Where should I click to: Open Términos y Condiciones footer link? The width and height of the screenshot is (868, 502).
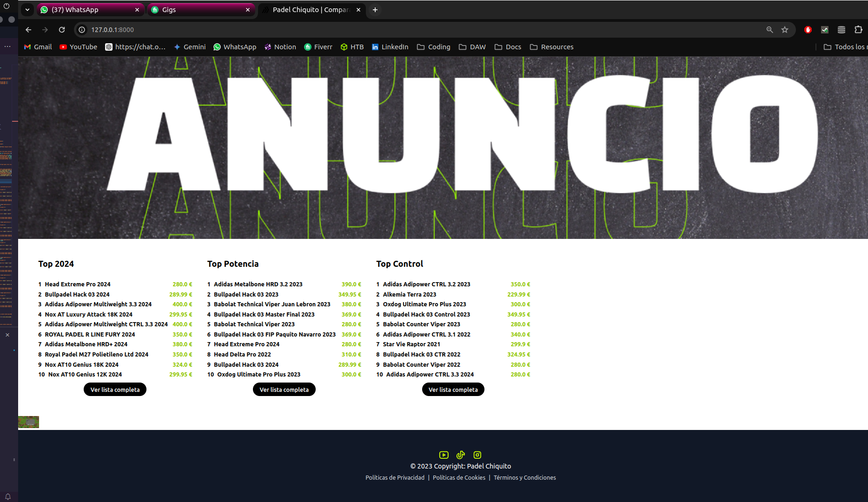[x=524, y=478]
